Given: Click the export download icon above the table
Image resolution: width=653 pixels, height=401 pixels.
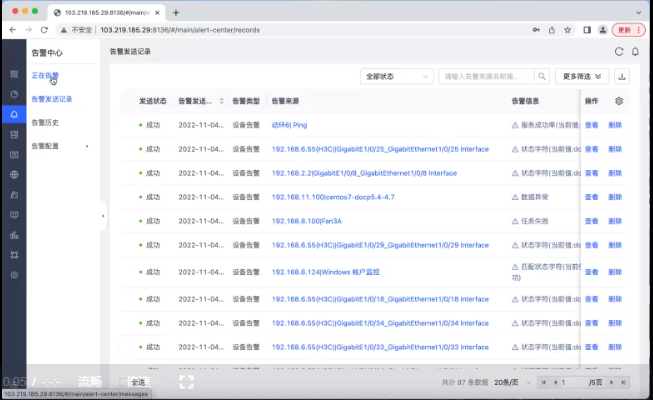Looking at the screenshot, I should click(x=624, y=76).
